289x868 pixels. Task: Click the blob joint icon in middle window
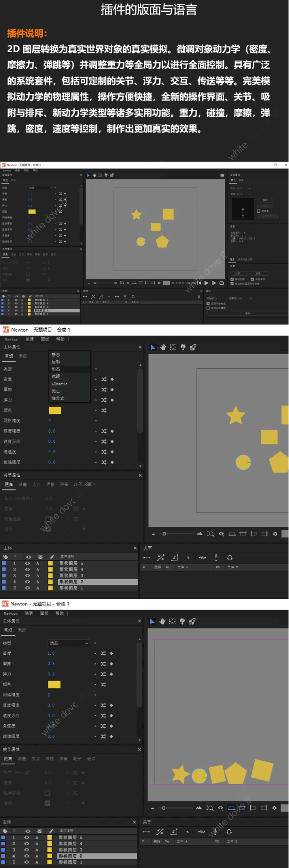click(230, 558)
